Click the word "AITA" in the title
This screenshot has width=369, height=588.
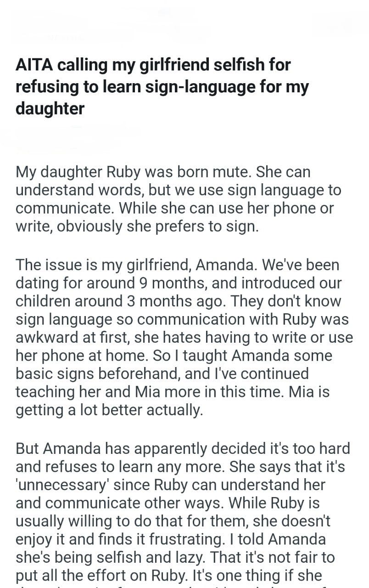pyautogui.click(x=33, y=65)
